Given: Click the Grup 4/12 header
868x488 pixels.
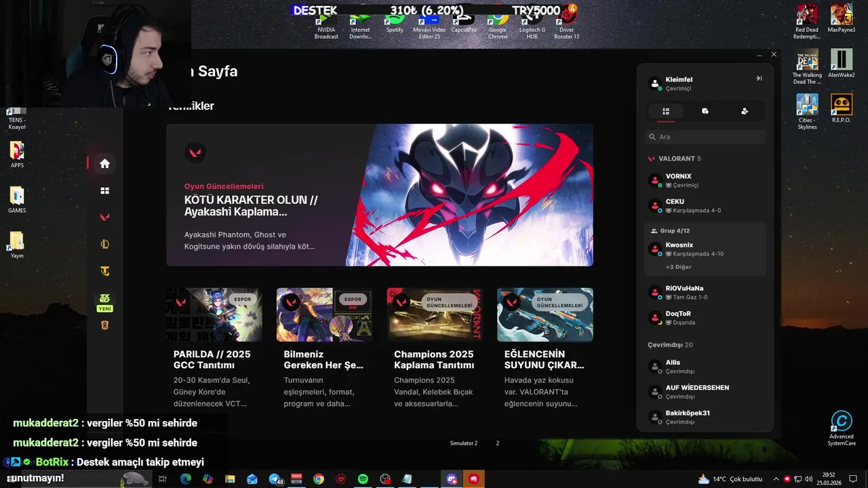Looking at the screenshot, I should pos(670,231).
